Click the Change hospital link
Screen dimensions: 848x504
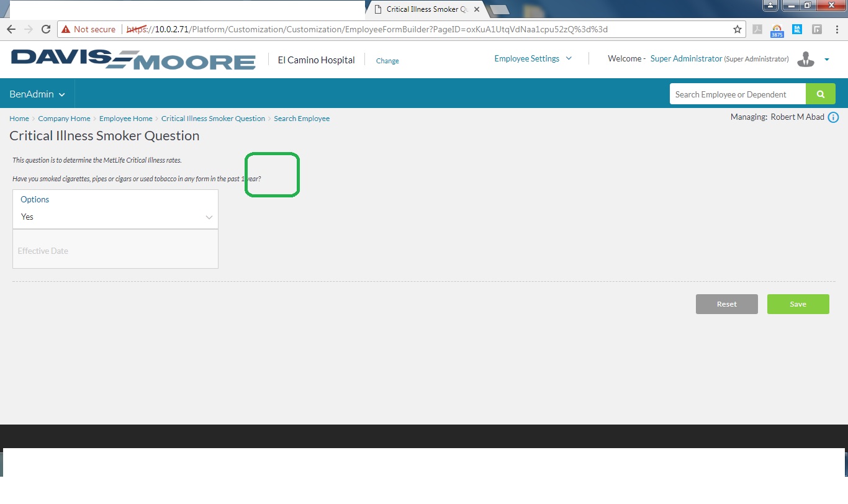pyautogui.click(x=387, y=61)
